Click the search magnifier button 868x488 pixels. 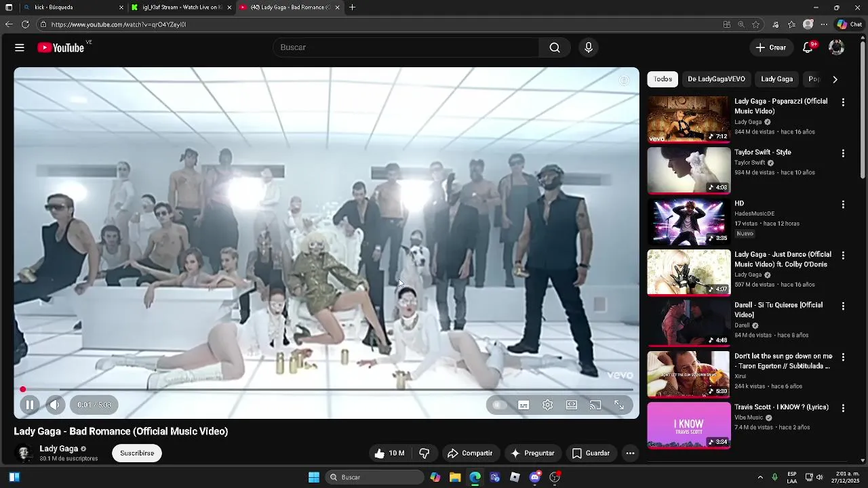coord(555,47)
